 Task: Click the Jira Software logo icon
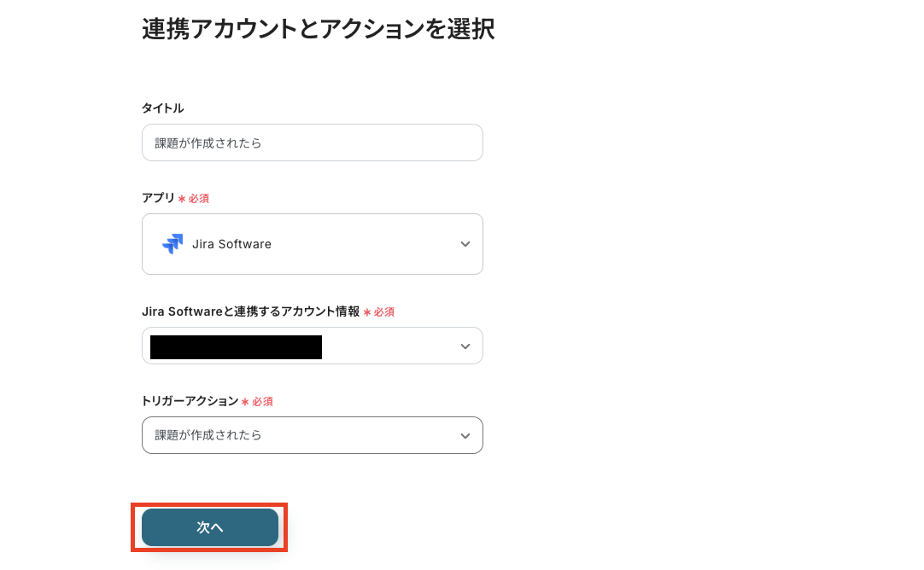[x=173, y=244]
